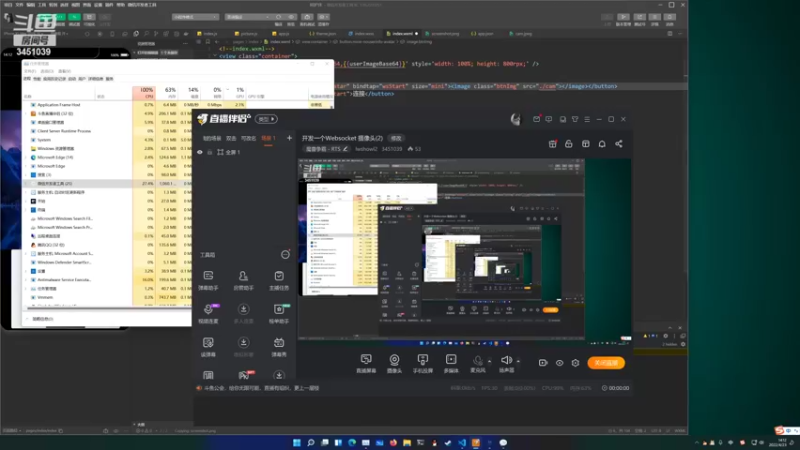Open hamburger menu in 直播伴侣 title bar
Screen dimensions: 800x450
587,119
